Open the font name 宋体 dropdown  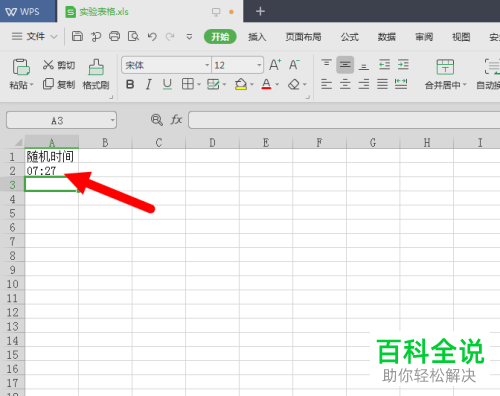(207, 65)
